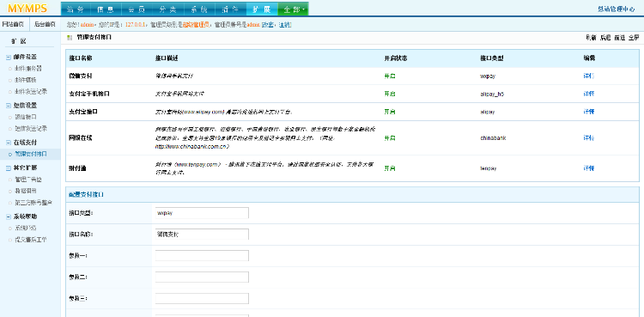Click the 接口类型 input containing wxpay
Screen dimensions: 644x317
click(202, 213)
